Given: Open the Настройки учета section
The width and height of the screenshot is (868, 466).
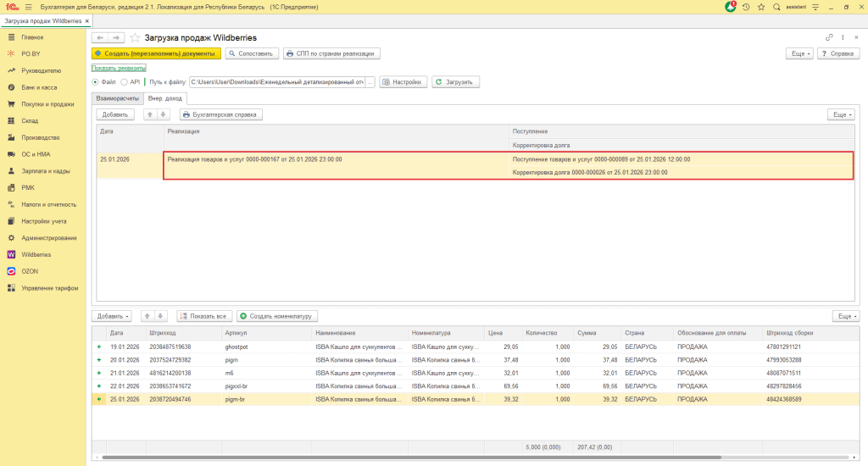Looking at the screenshot, I should (x=44, y=221).
